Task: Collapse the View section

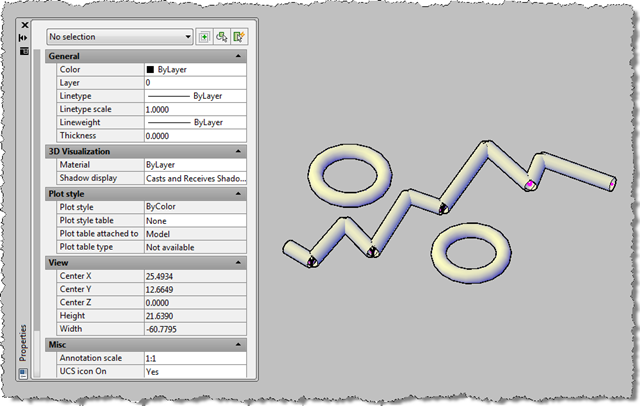Action: tap(238, 262)
